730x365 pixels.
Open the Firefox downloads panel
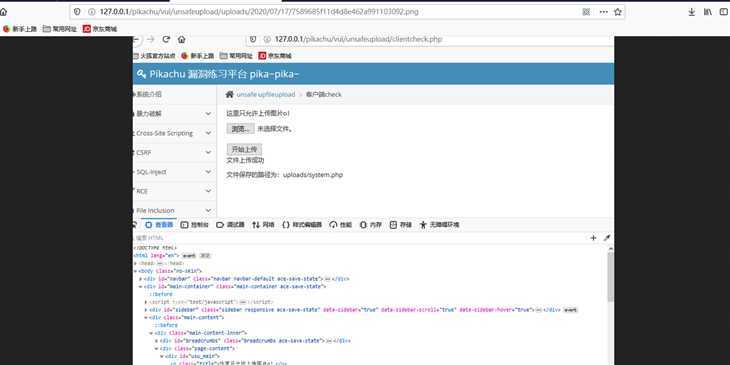coord(692,12)
